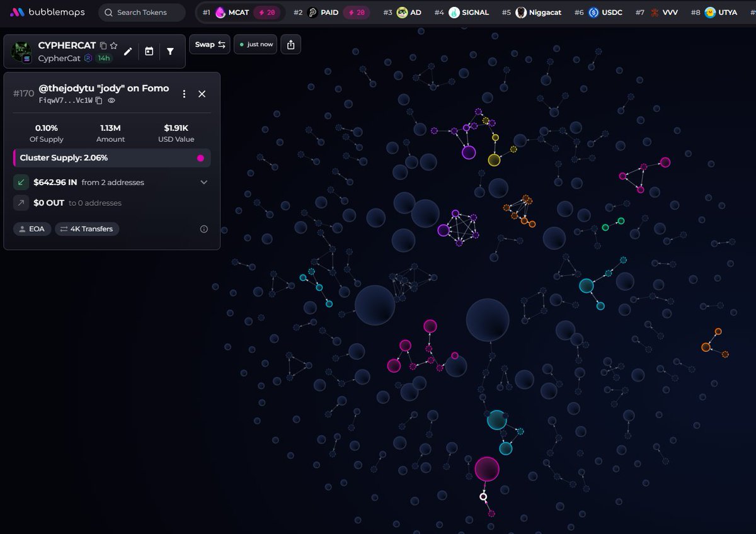Click the green incoming arrow icon
Image resolution: width=756 pixels, height=534 pixels.
point(21,183)
